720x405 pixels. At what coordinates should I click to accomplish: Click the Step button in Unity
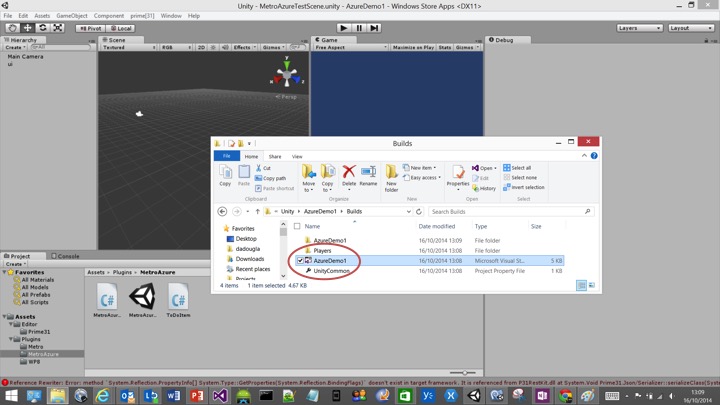click(374, 28)
